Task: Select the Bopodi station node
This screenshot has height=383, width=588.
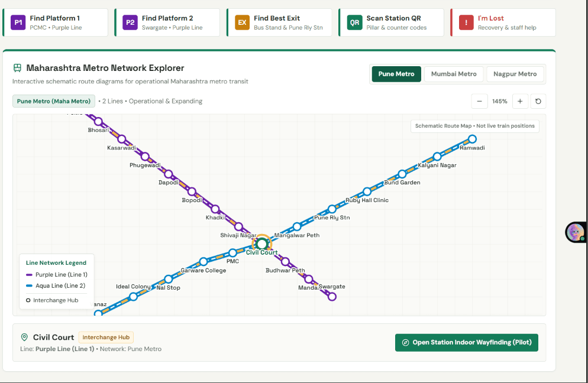Action: tap(192, 191)
